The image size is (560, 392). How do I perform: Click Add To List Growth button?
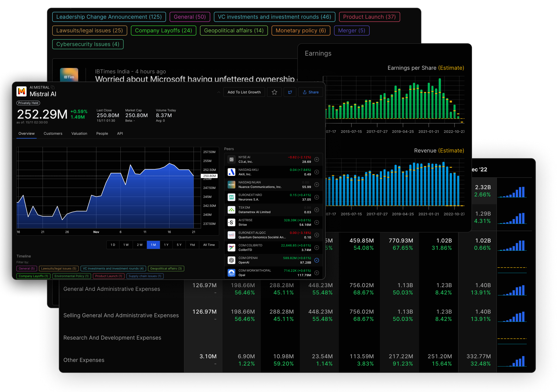click(x=244, y=92)
